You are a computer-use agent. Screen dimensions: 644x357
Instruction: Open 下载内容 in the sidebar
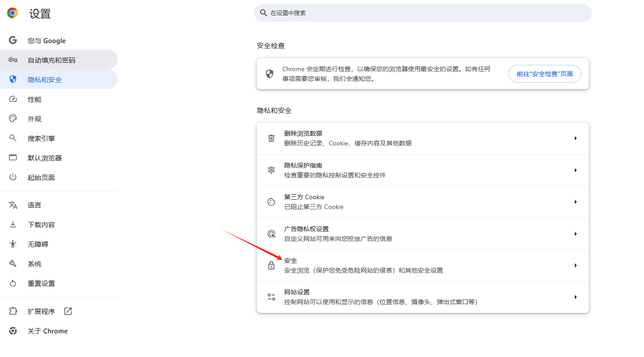[x=59, y=225]
